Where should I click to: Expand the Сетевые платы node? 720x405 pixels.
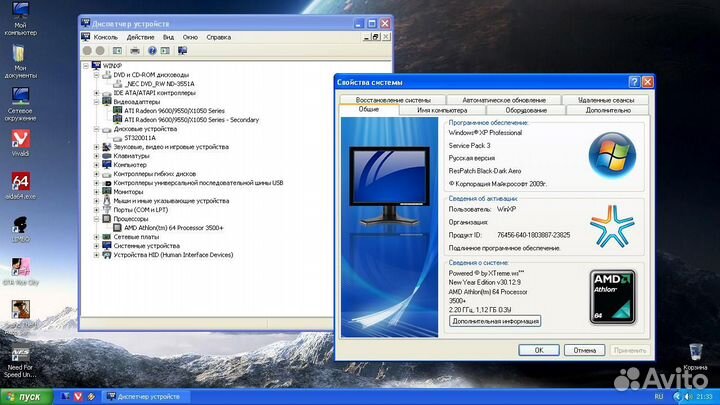point(96,237)
